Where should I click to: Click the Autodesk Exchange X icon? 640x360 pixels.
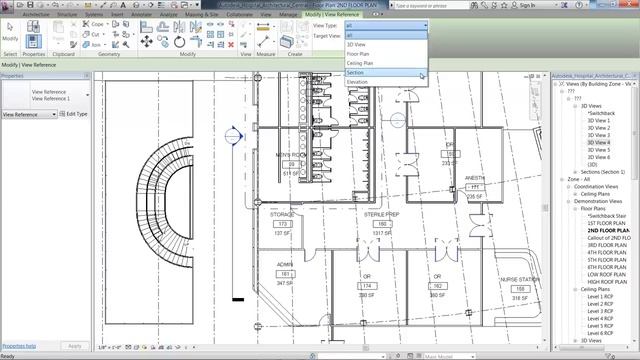coord(564,5)
